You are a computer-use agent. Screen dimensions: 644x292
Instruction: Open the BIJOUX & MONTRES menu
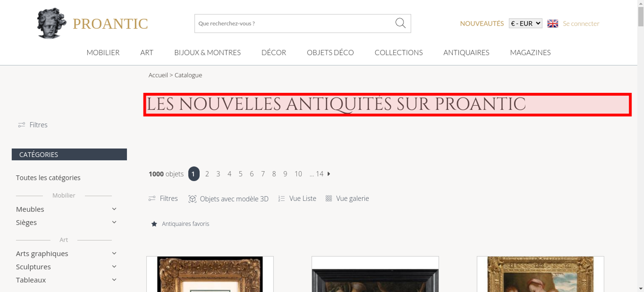207,52
